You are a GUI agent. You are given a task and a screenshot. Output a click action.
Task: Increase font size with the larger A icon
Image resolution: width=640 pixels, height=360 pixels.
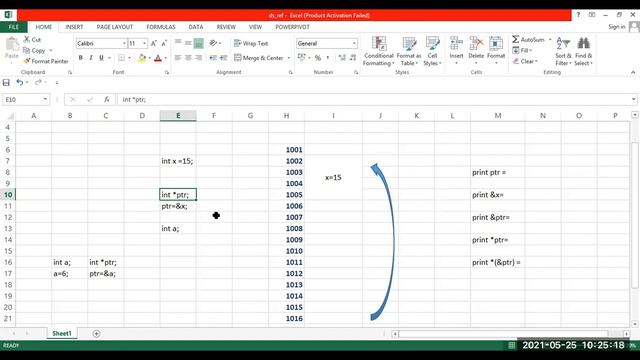tap(153, 43)
